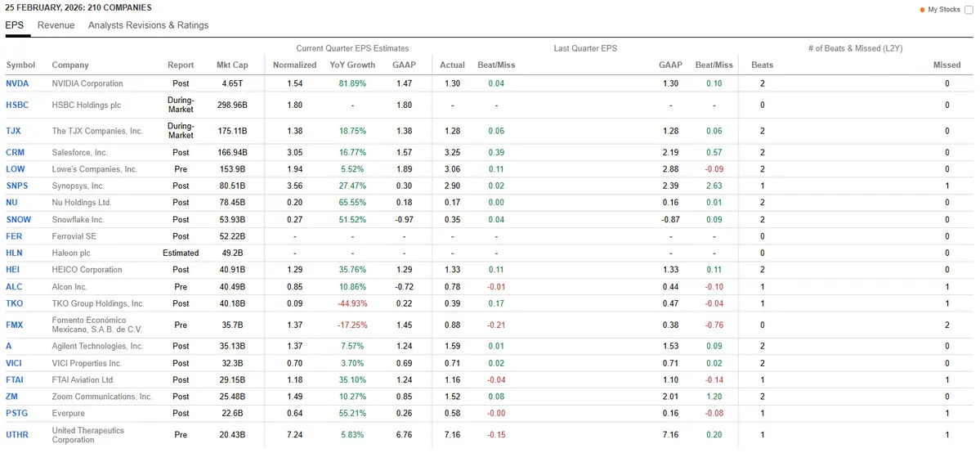Sort by the Beats column header
The height and width of the screenshot is (453, 980).
[x=762, y=65]
